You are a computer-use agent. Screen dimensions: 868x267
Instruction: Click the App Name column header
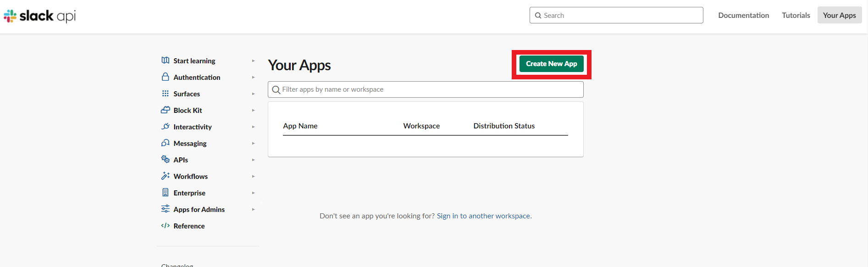300,126
